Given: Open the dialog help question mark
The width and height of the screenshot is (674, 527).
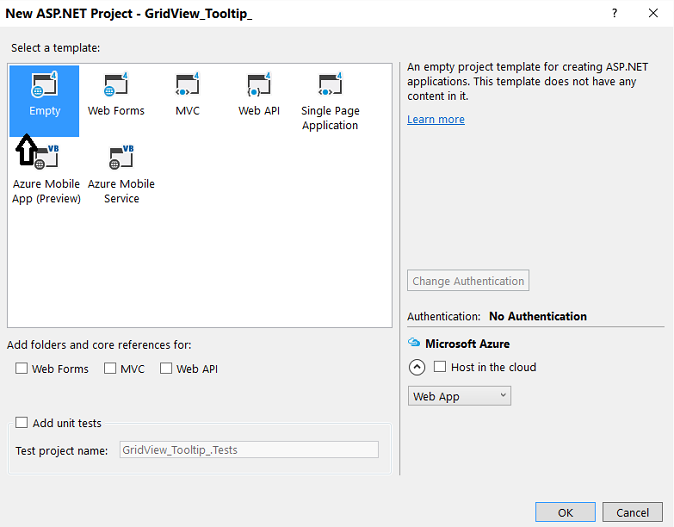Looking at the screenshot, I should pyautogui.click(x=615, y=13).
